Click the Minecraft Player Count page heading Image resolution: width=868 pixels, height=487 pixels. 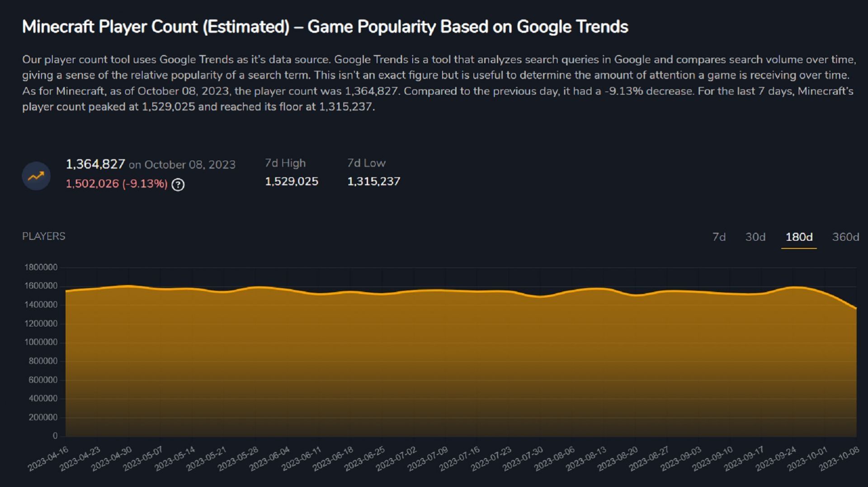coord(325,27)
